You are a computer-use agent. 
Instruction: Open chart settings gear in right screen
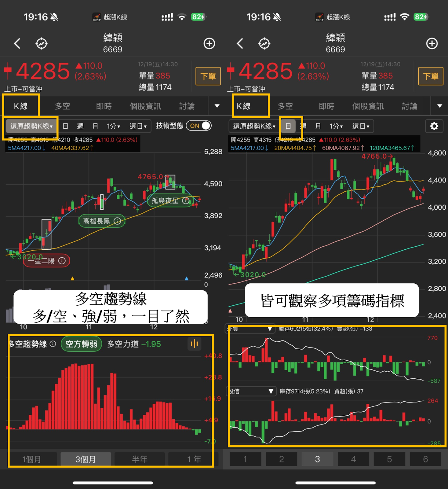pyautogui.click(x=434, y=126)
